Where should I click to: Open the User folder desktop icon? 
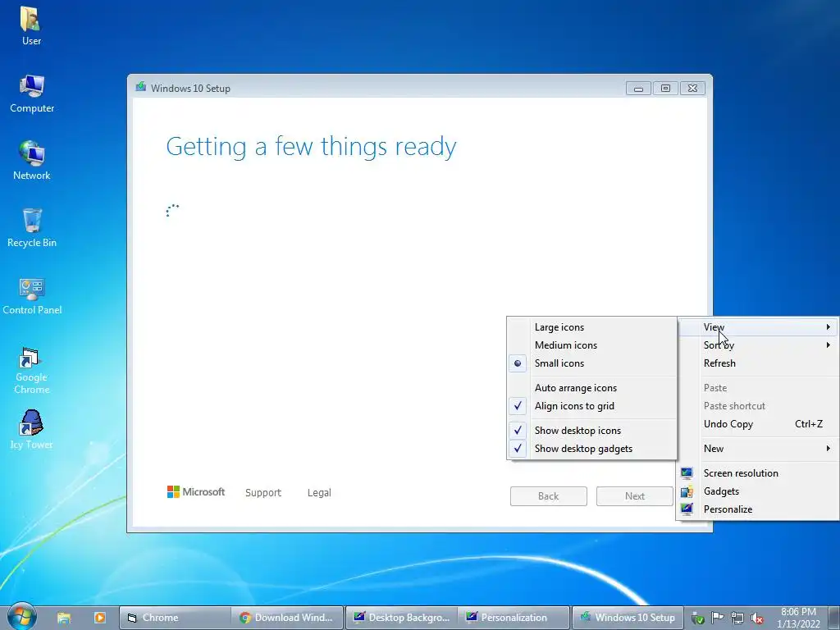pyautogui.click(x=31, y=25)
